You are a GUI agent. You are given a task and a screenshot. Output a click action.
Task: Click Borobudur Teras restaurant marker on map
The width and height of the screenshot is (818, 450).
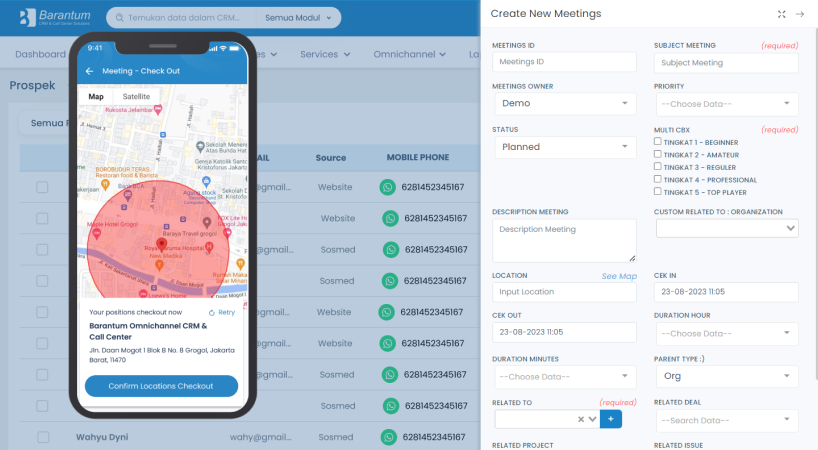(105, 183)
